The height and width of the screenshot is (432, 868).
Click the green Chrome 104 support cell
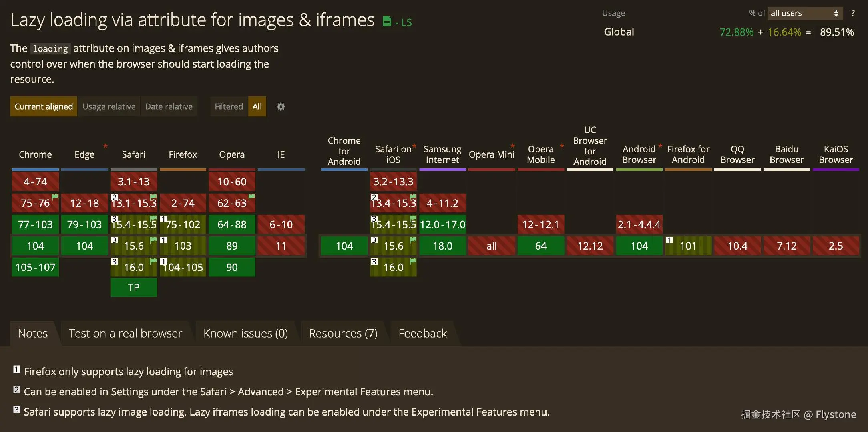point(35,246)
